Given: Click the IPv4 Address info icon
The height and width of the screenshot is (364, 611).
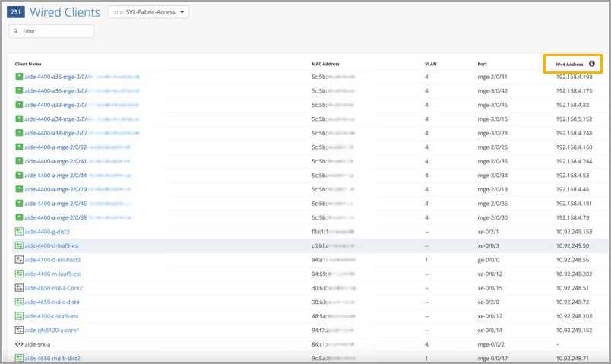Looking at the screenshot, I should point(591,64).
